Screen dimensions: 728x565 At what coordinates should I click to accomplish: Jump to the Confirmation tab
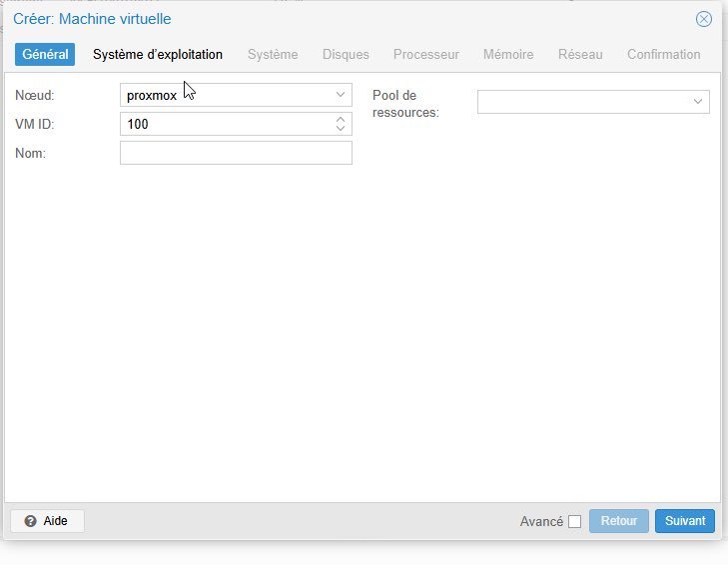(664, 54)
